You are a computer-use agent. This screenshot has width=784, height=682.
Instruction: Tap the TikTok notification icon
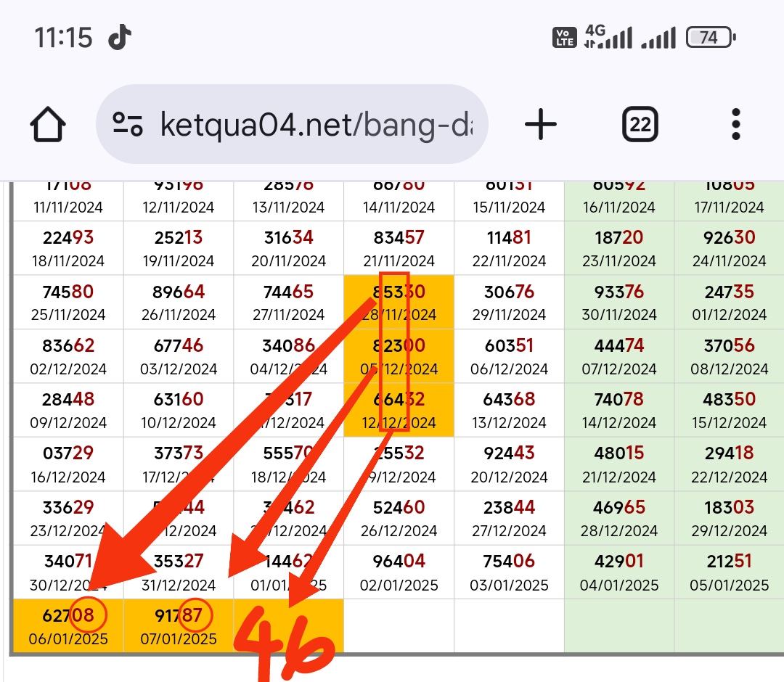click(x=120, y=37)
